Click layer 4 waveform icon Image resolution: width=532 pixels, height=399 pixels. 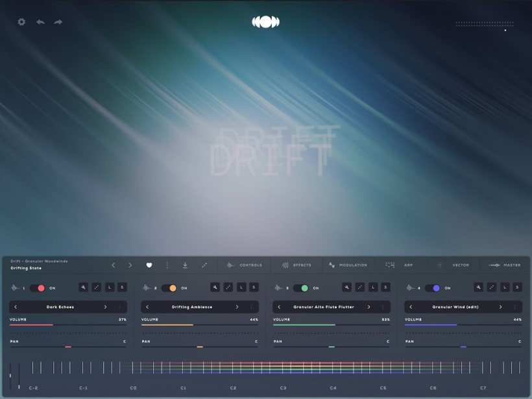410,287
